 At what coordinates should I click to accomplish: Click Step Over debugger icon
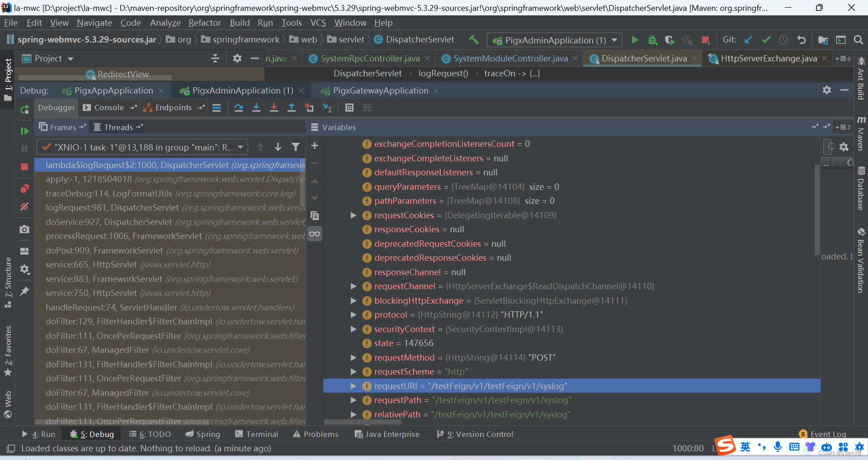pyautogui.click(x=239, y=108)
